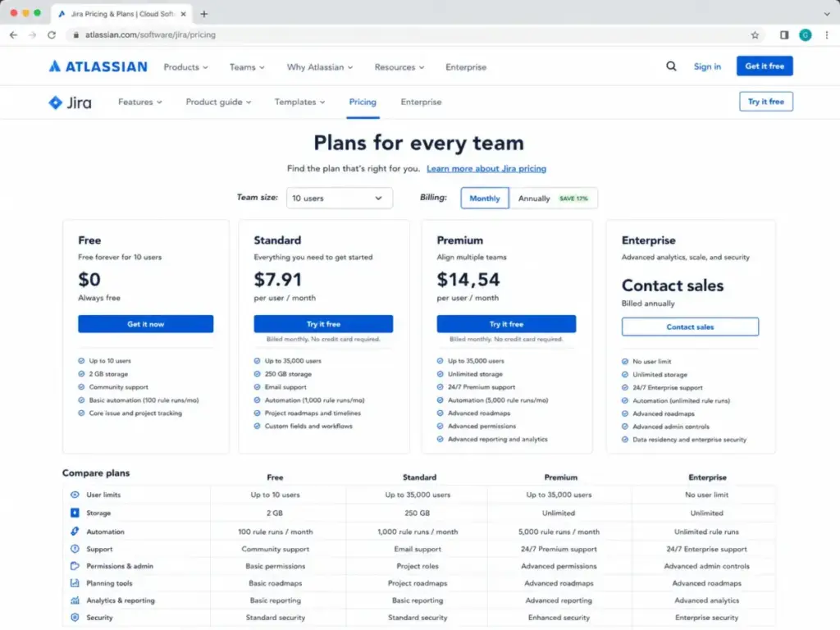Expand the Products menu

click(185, 67)
